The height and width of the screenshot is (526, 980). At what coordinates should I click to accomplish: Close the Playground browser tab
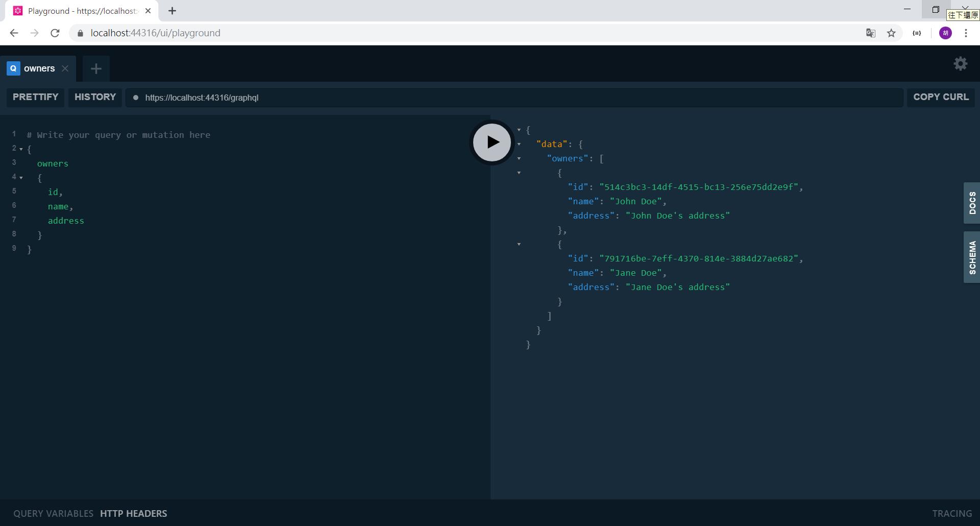[148, 11]
